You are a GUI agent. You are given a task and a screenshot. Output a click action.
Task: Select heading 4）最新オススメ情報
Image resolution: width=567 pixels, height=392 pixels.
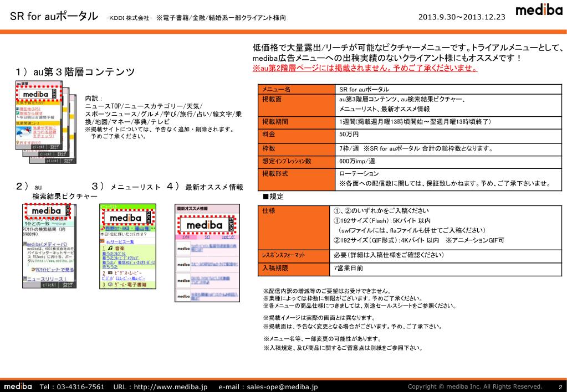(x=205, y=187)
